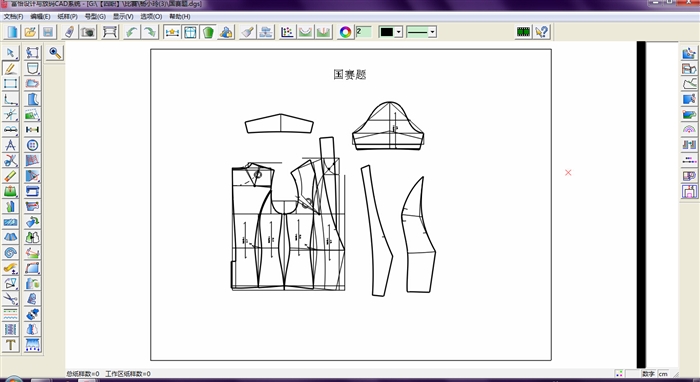Select the scissors cut tool with red handles
Viewport: 700px width, 382px height.
coord(11,160)
